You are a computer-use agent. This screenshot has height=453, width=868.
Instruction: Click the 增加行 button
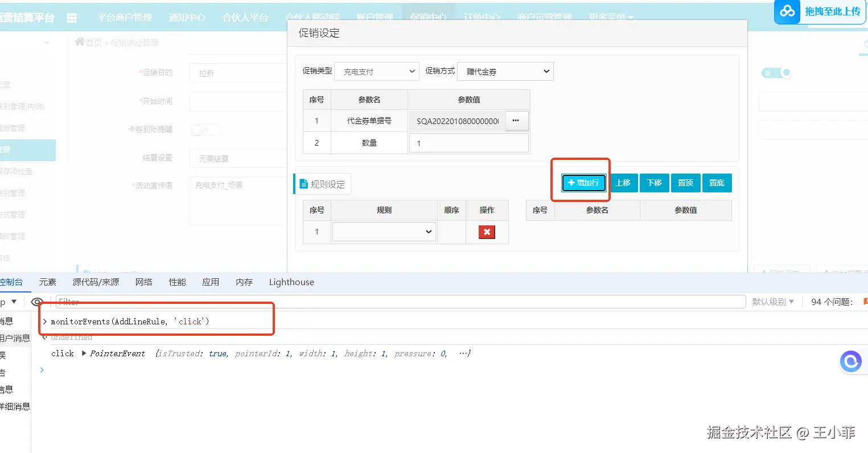click(583, 183)
